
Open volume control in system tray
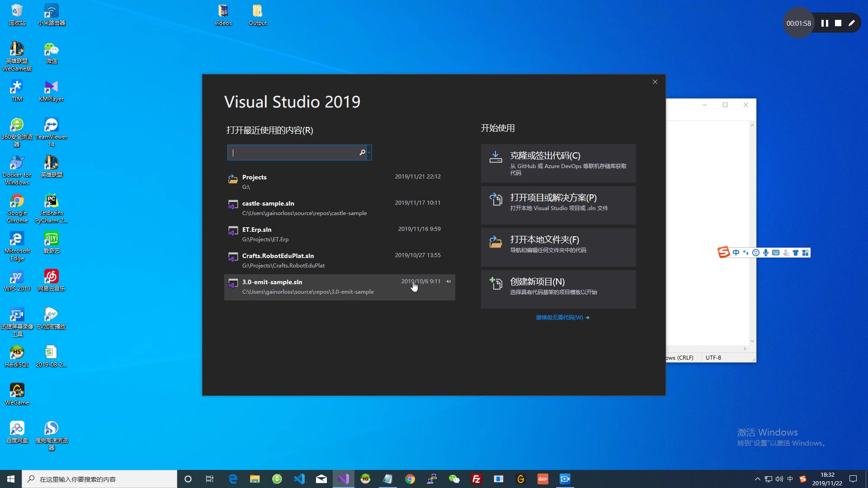779,479
